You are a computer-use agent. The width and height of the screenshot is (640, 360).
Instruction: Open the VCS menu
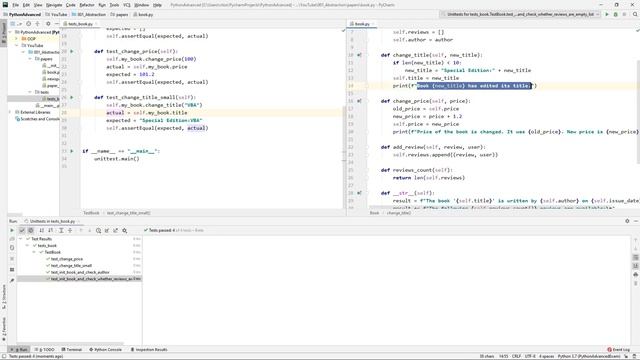(x=127, y=5)
